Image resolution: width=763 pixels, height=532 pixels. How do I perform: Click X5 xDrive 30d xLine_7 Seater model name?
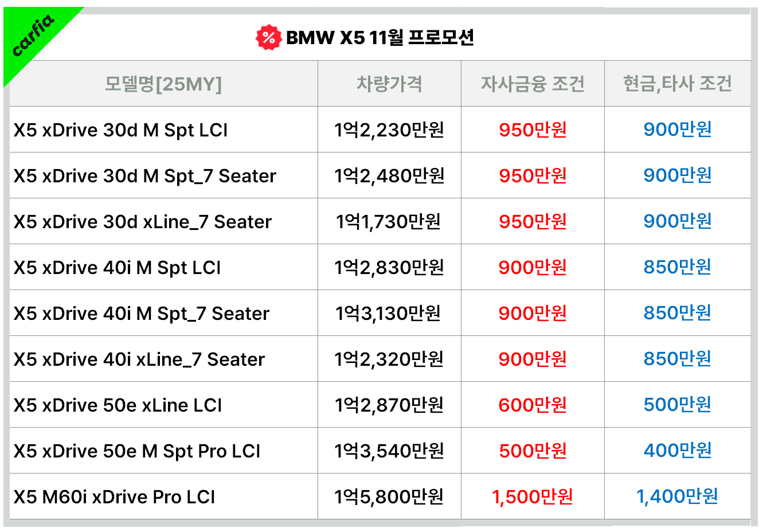click(x=143, y=222)
